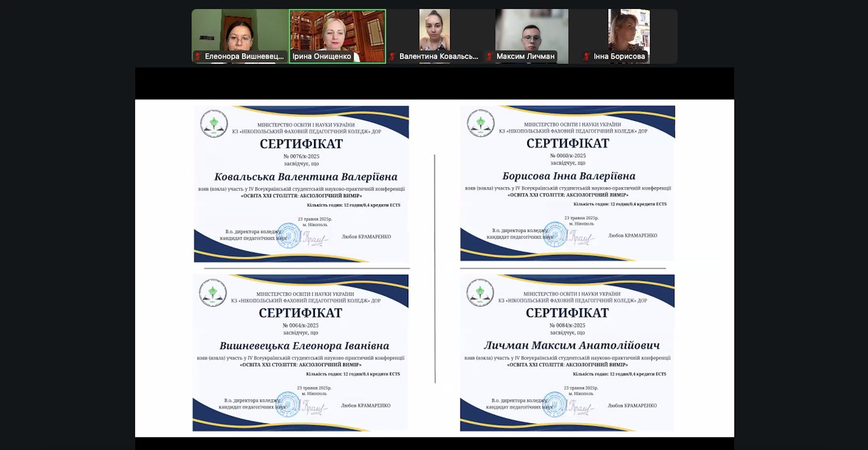Click name Личман Максим Анатолійович on certificate

[571, 345]
